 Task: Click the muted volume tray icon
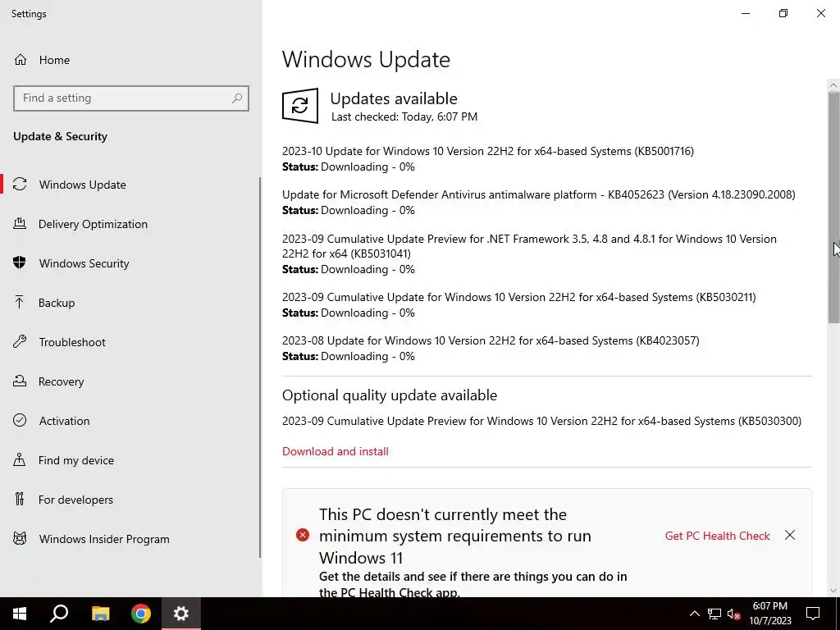point(734,614)
